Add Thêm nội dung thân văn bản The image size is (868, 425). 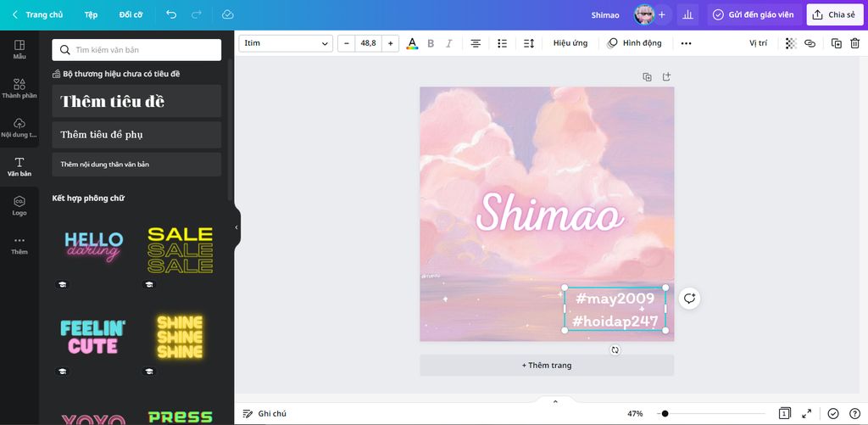tap(136, 165)
